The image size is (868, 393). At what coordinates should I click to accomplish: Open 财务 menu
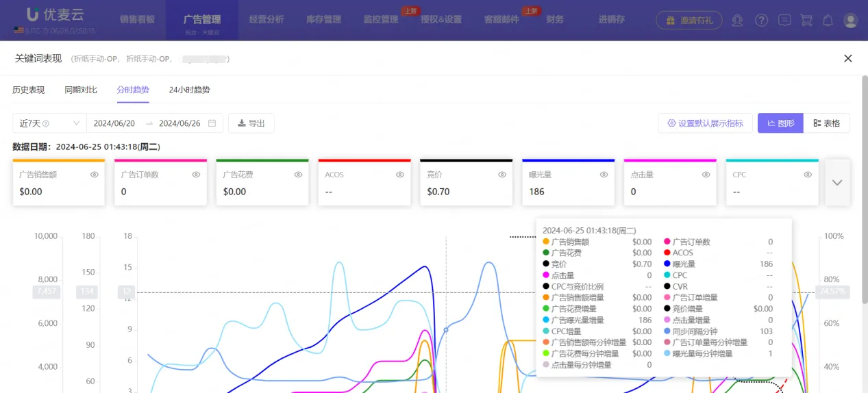coord(556,20)
